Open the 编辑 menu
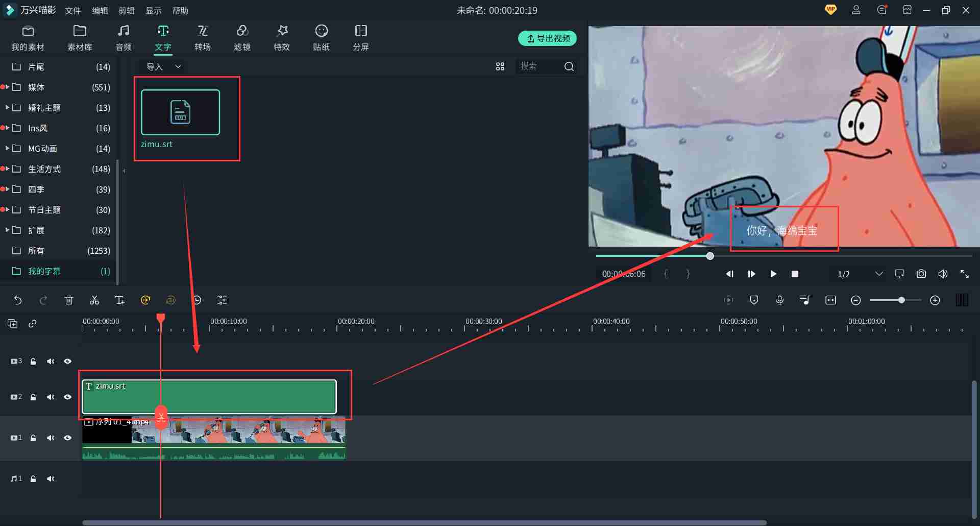The image size is (980, 526). pyautogui.click(x=100, y=11)
